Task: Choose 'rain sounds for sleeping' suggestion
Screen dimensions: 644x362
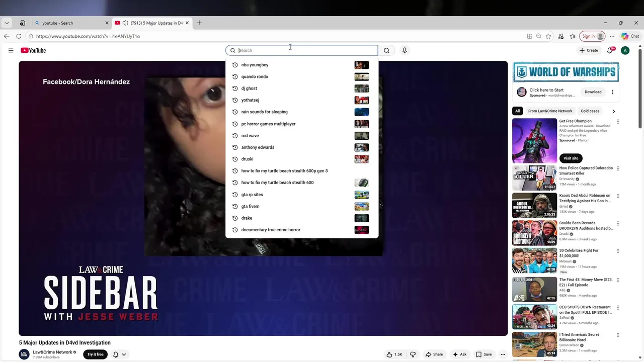Action: pyautogui.click(x=302, y=112)
